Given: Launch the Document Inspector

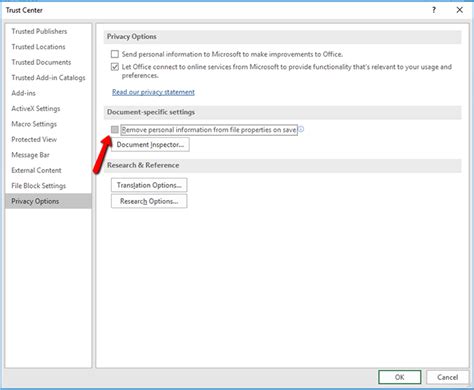Looking at the screenshot, I should tap(150, 145).
